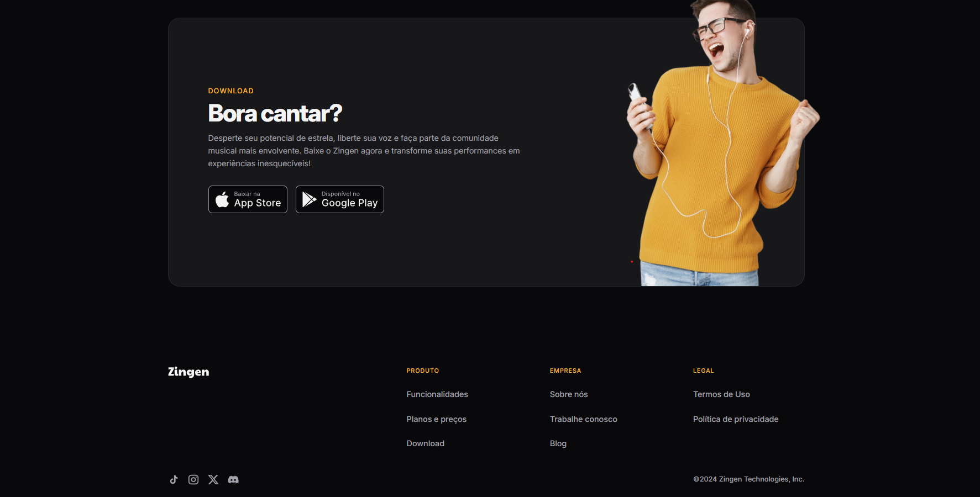Click the singing man image

723,144
